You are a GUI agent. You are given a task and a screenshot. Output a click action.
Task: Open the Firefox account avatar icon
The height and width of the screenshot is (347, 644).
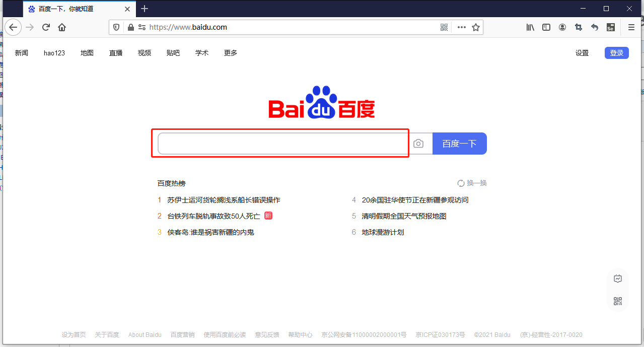coord(562,27)
